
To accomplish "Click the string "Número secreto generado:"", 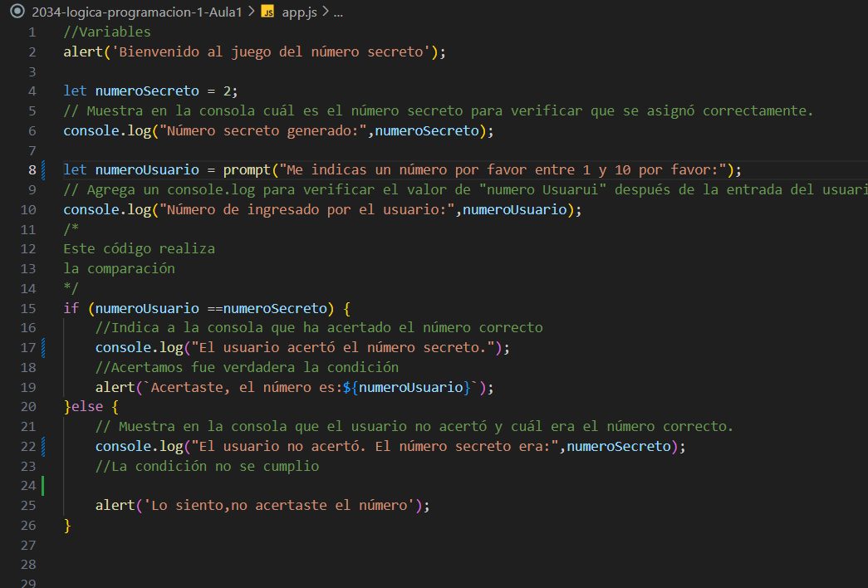I will point(263,130).
